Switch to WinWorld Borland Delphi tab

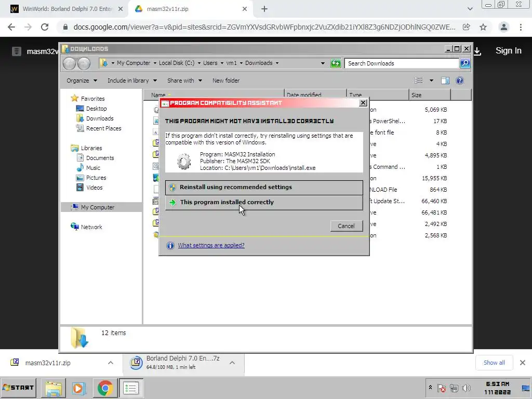(x=64, y=9)
